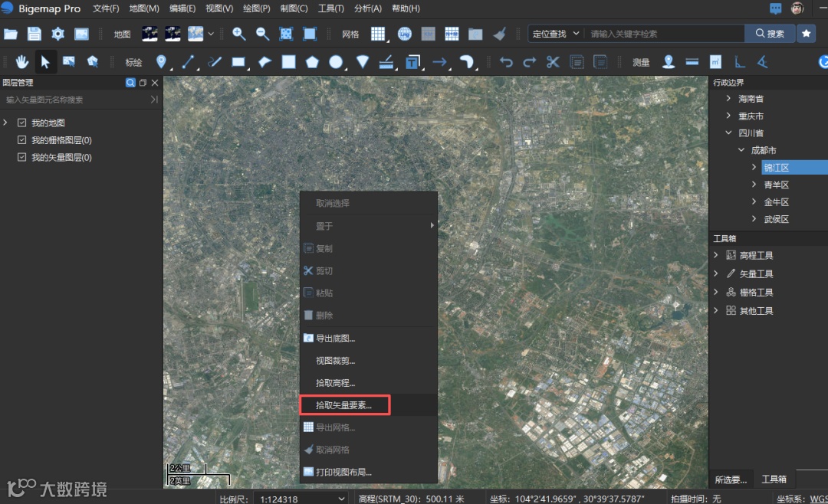This screenshot has width=828, height=504.
Task: Open the 分析(A) menu
Action: coord(368,8)
